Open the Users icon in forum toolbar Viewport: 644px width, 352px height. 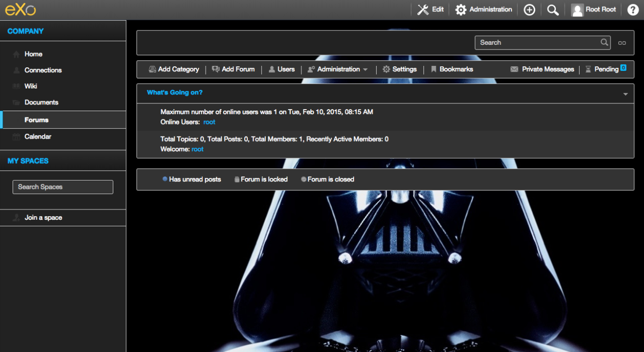(x=272, y=69)
